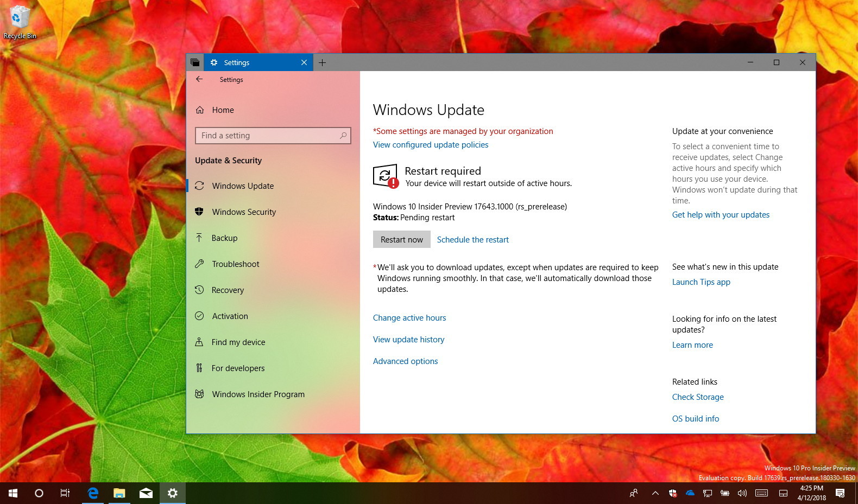Select the Windows Update sync icon
This screenshot has width=858, height=504.
[x=199, y=186]
